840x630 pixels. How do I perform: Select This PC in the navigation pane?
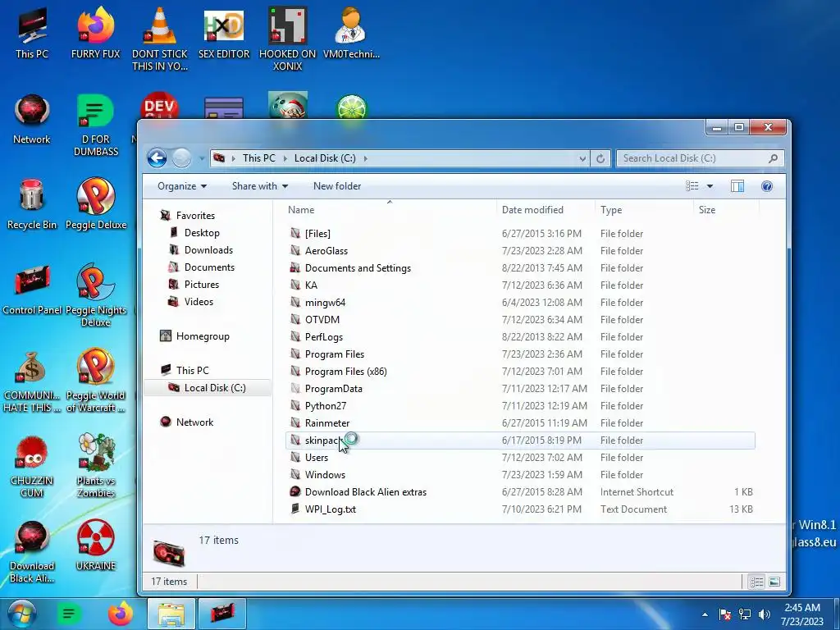(x=192, y=370)
